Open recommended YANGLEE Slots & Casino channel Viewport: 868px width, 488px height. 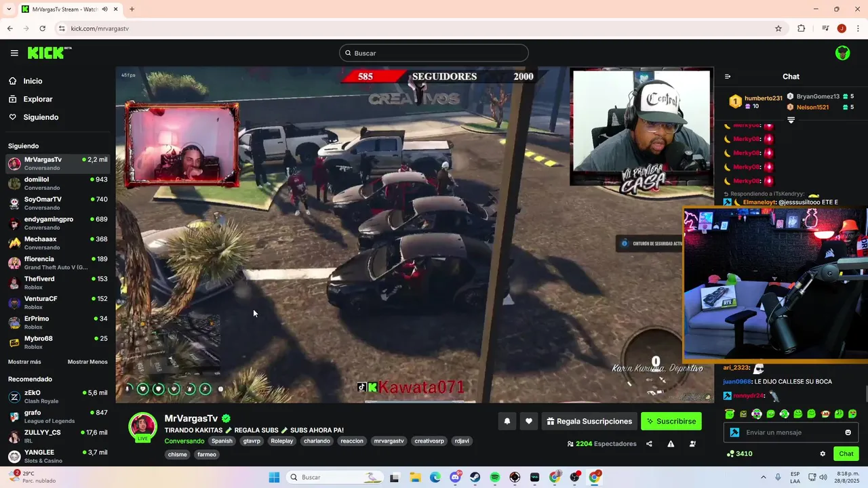pyautogui.click(x=58, y=456)
